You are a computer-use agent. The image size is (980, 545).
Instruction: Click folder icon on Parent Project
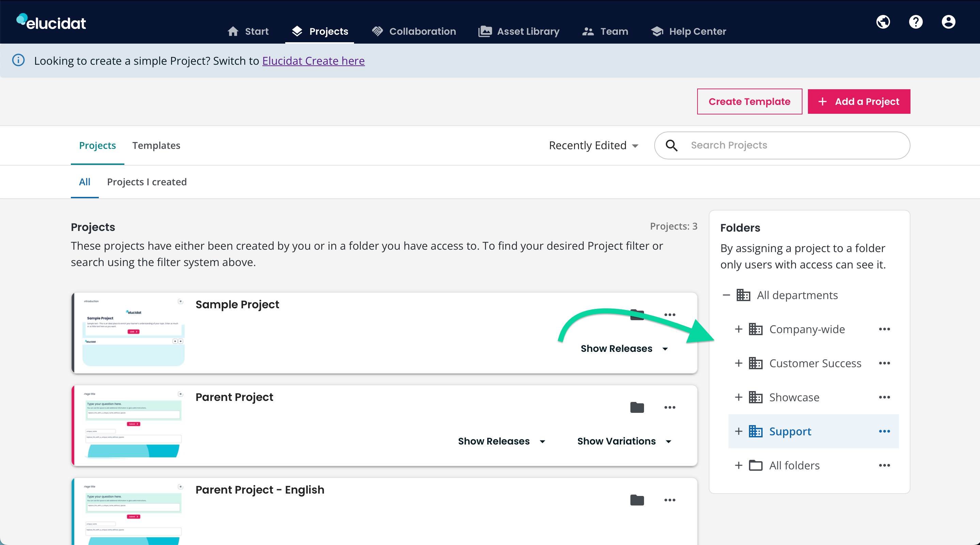click(x=637, y=407)
